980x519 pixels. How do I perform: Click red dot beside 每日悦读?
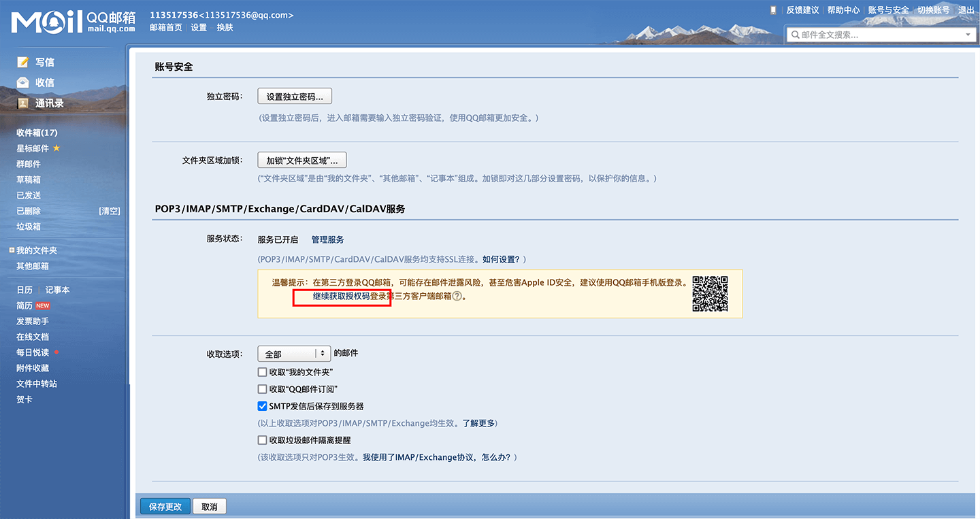56,352
